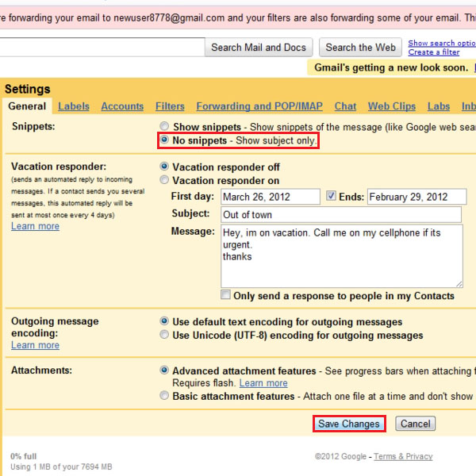Click the Ends date field
The height and width of the screenshot is (476, 476).
(416, 197)
